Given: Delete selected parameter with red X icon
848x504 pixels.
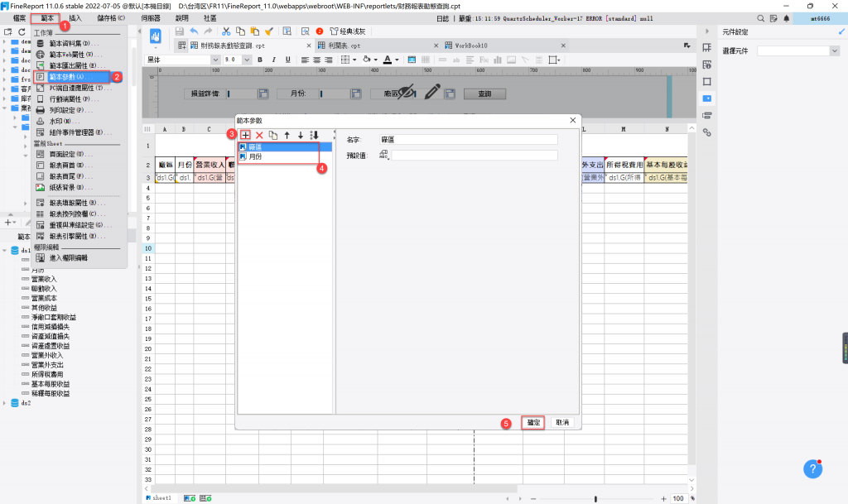Looking at the screenshot, I should coord(259,135).
